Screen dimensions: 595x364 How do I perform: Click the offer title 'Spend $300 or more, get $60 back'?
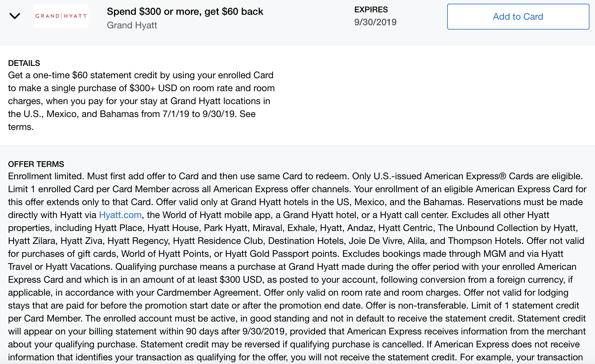185,12
